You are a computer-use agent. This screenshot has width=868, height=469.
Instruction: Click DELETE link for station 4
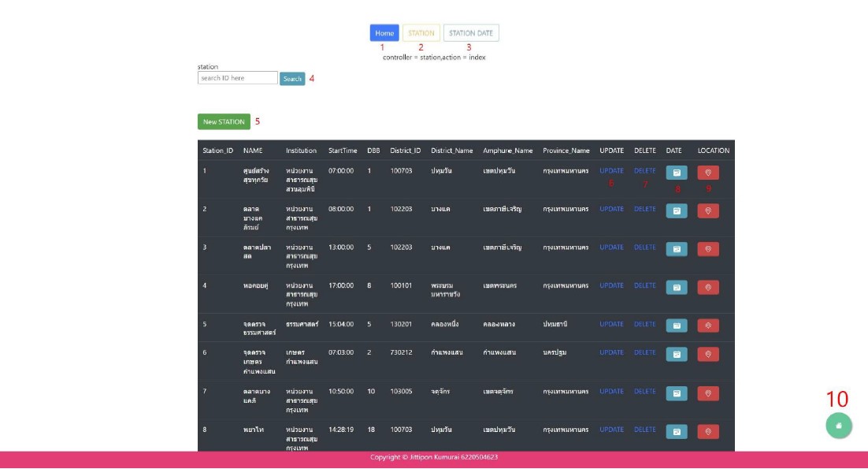pos(645,285)
